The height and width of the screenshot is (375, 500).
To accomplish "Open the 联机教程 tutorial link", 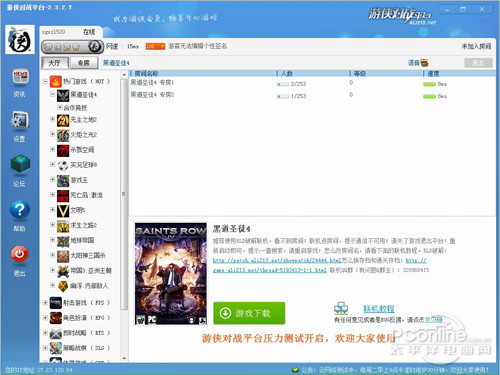I will tap(379, 309).
